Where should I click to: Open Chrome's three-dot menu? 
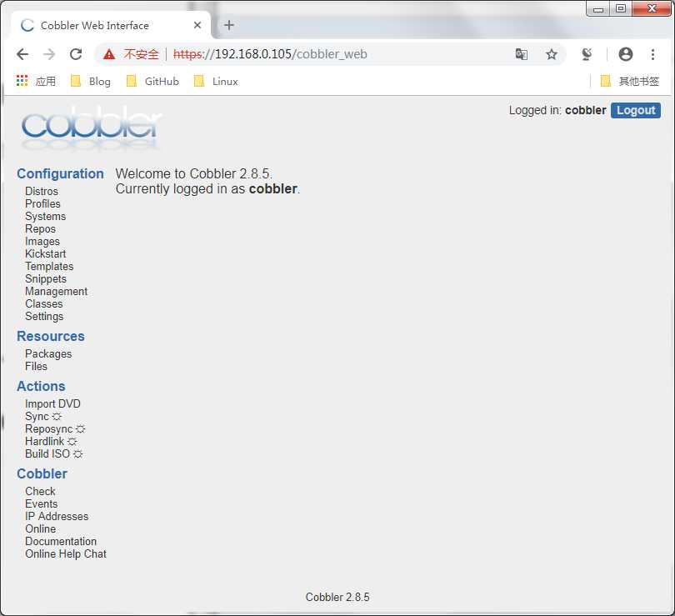pyautogui.click(x=652, y=54)
